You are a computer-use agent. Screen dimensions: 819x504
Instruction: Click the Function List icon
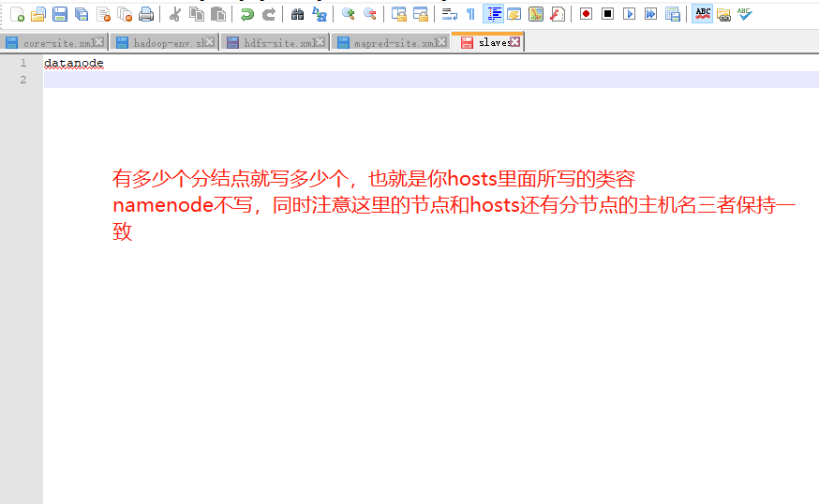[558, 14]
